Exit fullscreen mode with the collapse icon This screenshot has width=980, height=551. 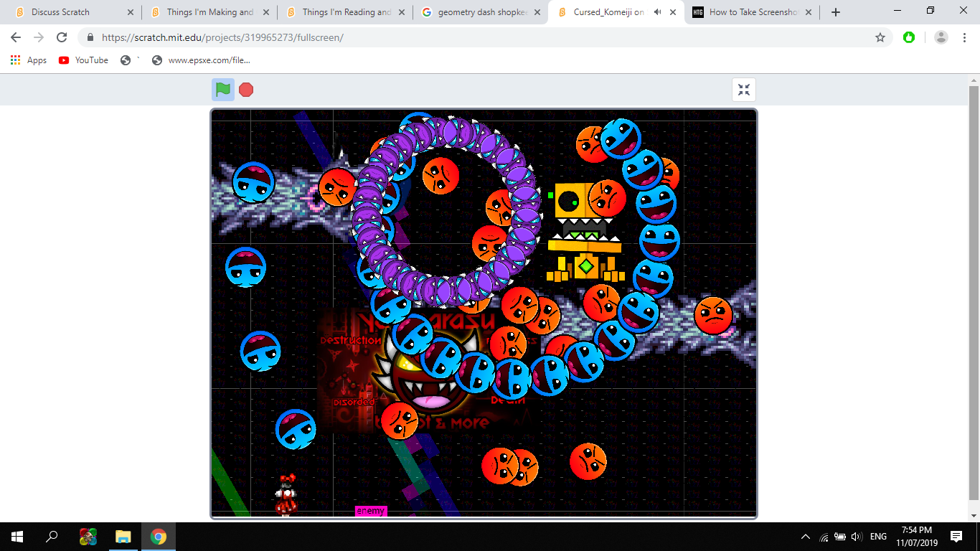tap(744, 90)
